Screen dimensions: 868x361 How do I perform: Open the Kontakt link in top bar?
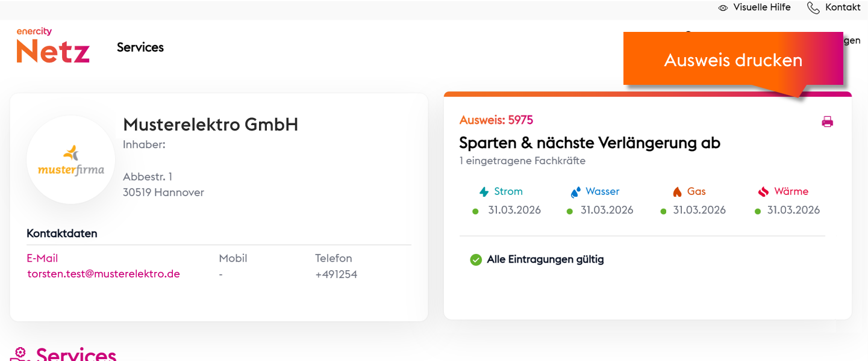(843, 8)
